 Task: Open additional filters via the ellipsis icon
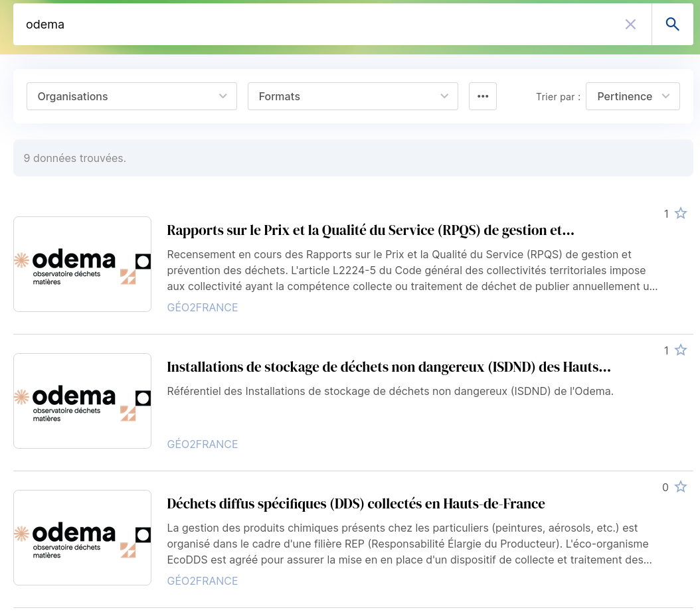point(483,96)
